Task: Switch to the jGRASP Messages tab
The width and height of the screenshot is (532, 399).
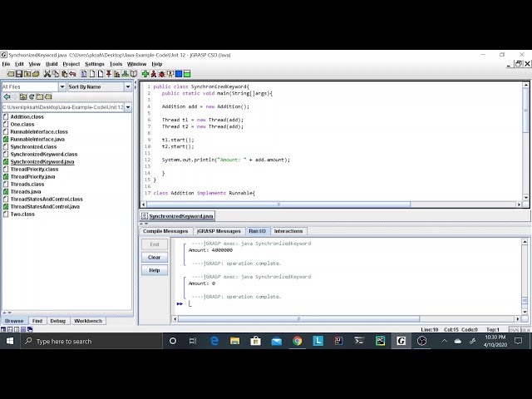Action: point(219,231)
